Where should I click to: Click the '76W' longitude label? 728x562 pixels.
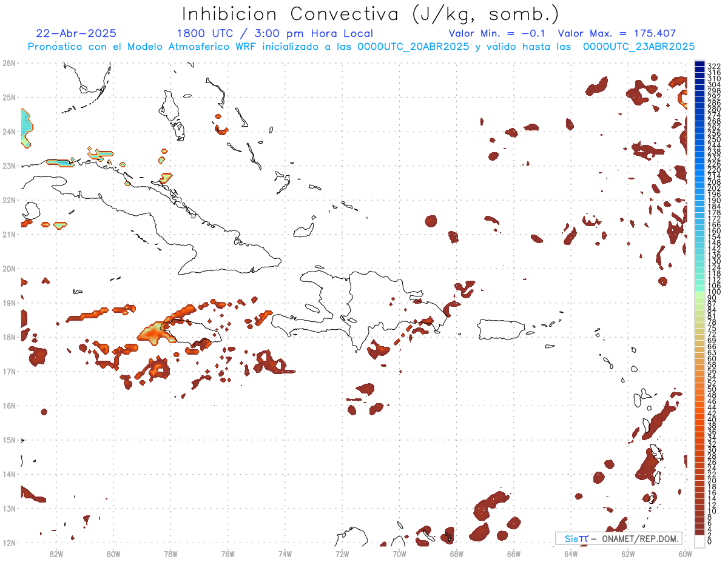tap(227, 554)
